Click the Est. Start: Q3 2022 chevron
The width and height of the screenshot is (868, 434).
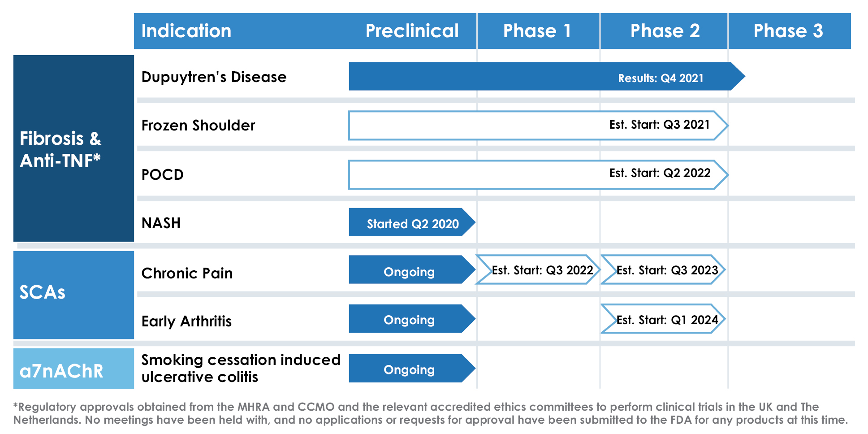click(539, 270)
